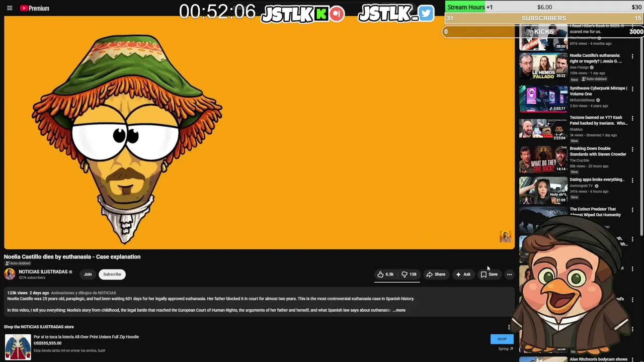Viewport: 644px width, 362px height.
Task: Open 'Por si te toca la lotería' hoodie title
Action: (x=86, y=337)
